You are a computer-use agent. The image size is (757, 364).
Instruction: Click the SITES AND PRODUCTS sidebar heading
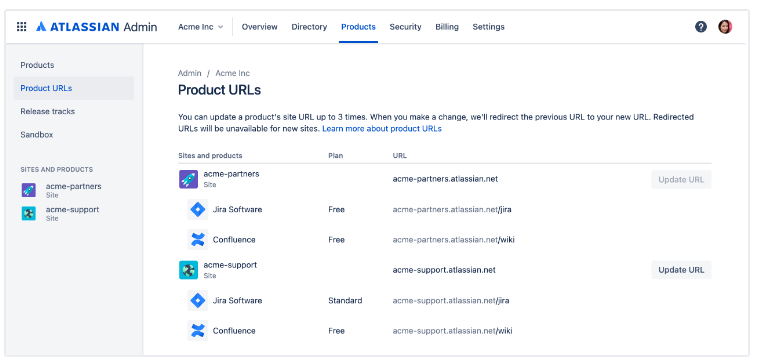click(x=56, y=169)
